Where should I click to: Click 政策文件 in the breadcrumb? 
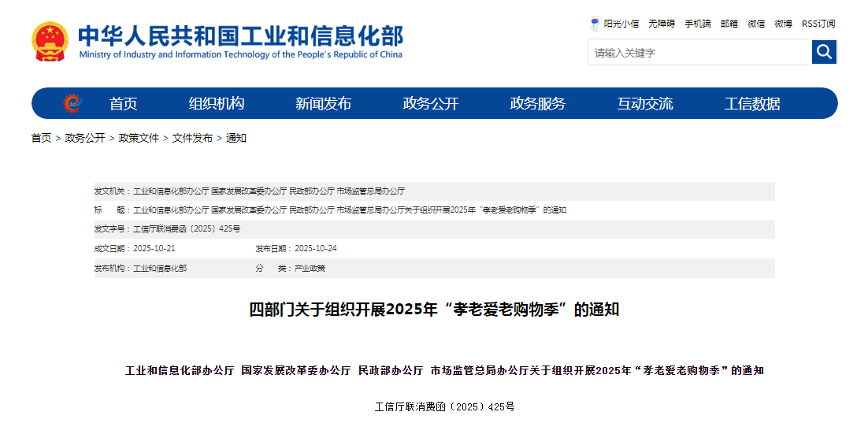pos(139,138)
